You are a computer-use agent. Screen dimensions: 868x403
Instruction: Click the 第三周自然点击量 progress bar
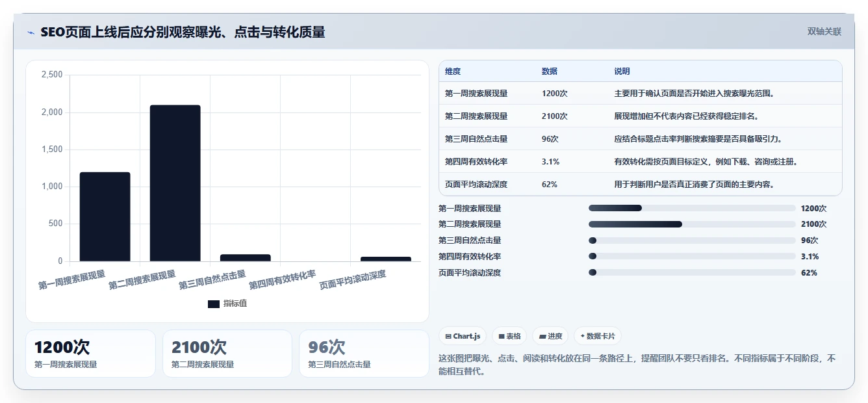point(692,240)
